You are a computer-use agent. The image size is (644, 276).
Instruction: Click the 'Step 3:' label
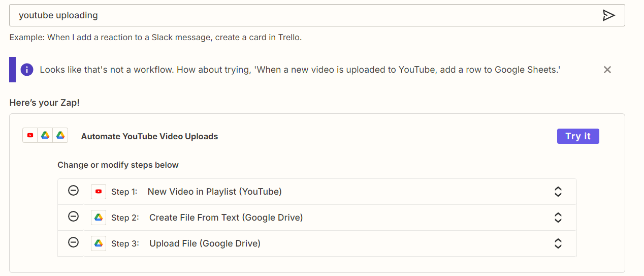125,243
